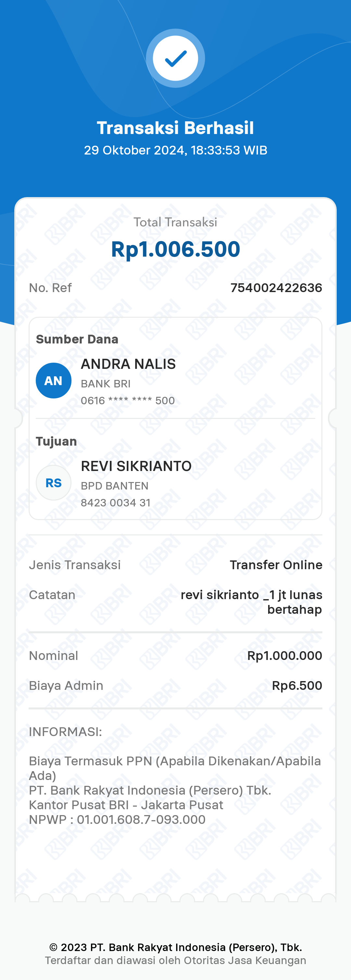Select the NPWP number line
Viewport: 351px width, 980px height.
[117, 819]
